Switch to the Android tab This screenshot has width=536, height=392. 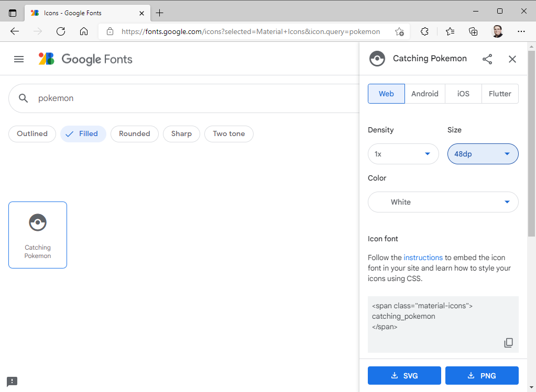tap(424, 94)
